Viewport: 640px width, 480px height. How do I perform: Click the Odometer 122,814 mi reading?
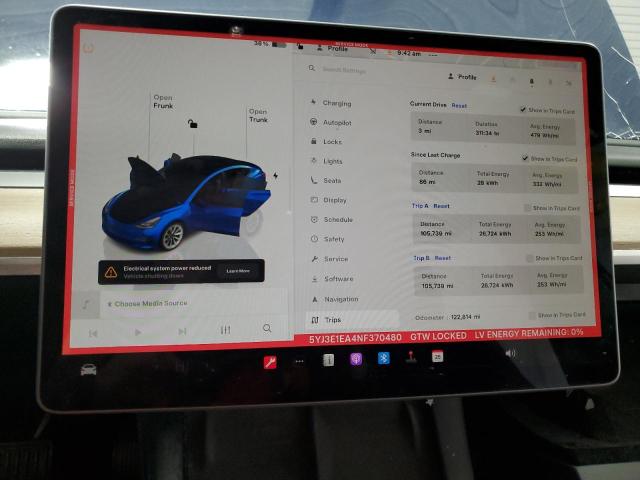[x=447, y=317]
